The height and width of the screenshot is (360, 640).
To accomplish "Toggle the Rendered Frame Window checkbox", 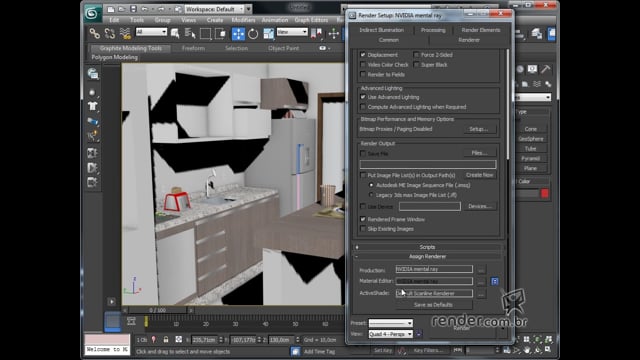I will 362,219.
